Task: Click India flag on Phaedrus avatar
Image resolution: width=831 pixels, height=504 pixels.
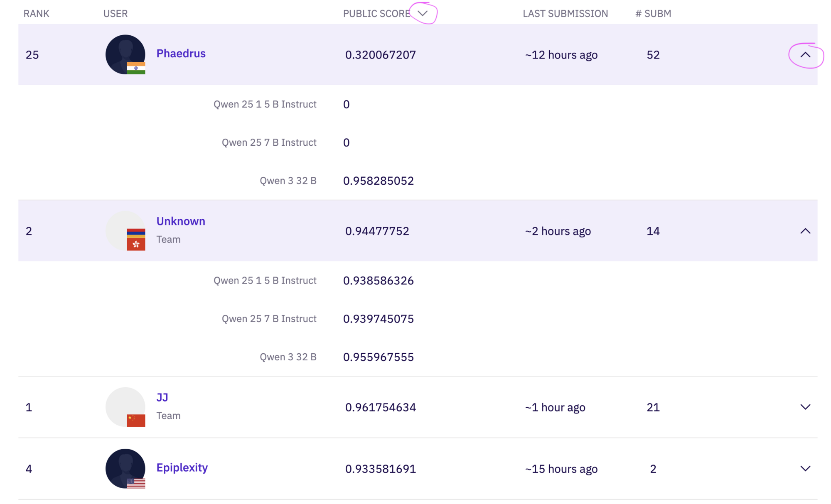Action: tap(136, 68)
